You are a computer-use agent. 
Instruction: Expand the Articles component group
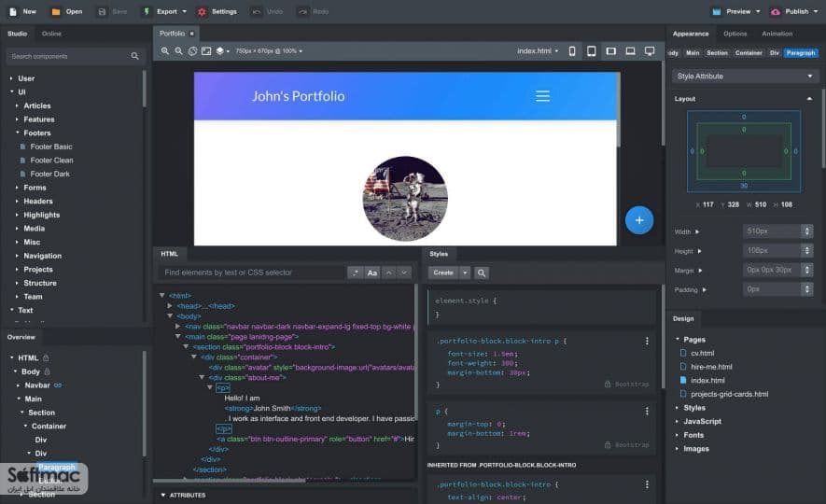[17, 105]
